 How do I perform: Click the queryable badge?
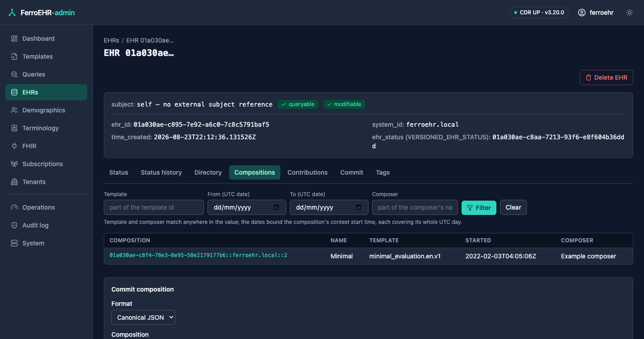click(298, 104)
